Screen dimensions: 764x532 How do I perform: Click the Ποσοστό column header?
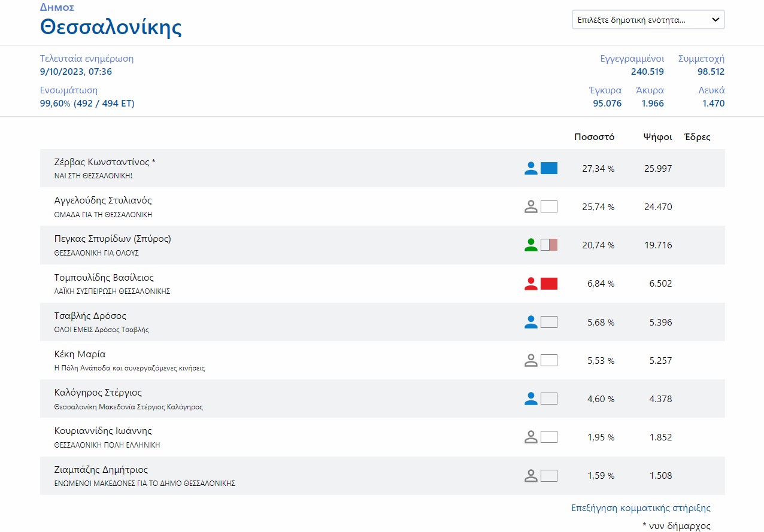click(594, 137)
